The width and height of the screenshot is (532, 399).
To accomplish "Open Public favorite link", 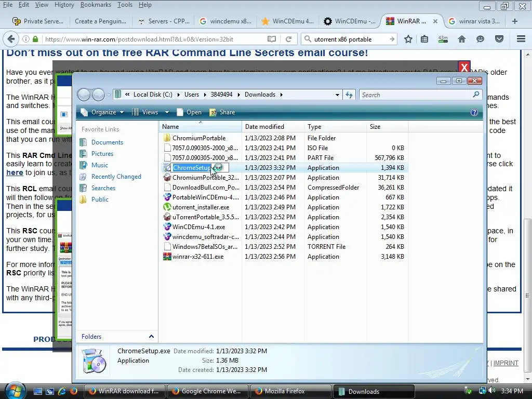I will [100, 199].
